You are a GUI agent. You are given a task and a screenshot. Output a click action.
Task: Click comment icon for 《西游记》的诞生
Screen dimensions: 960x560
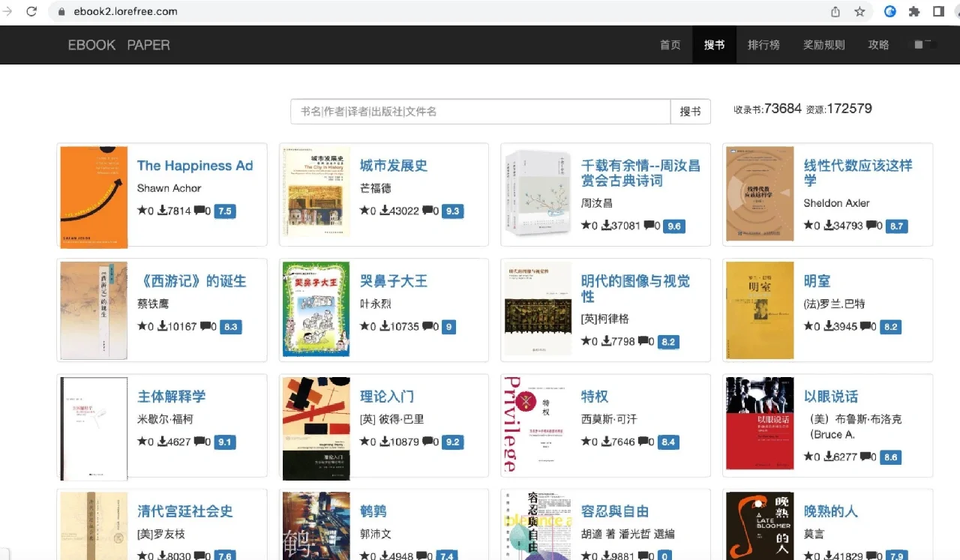206,326
